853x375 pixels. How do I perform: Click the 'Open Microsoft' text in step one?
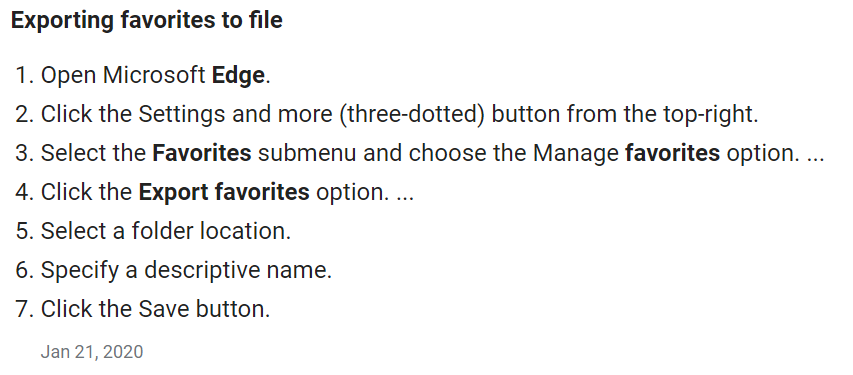(123, 75)
